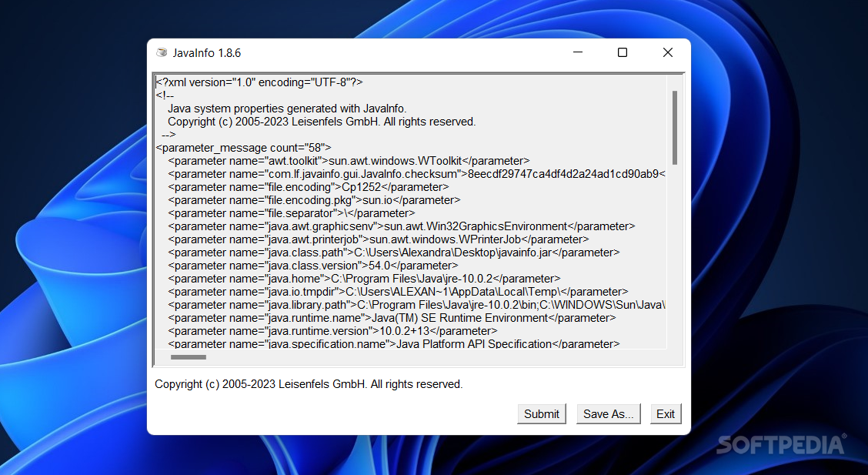Click the java.io.tmpdir parameter line
This screenshot has width=868, height=475.
point(398,292)
